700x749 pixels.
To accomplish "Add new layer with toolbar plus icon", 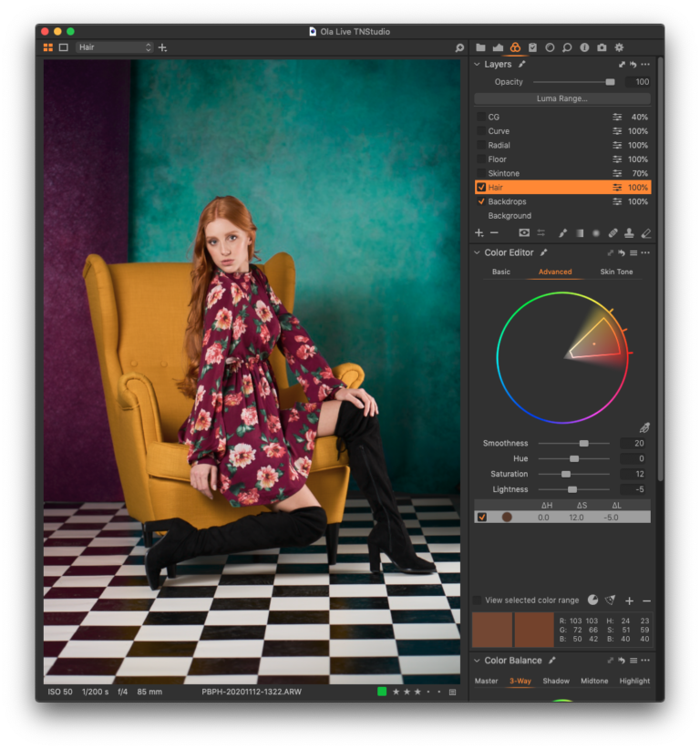I will click(479, 233).
